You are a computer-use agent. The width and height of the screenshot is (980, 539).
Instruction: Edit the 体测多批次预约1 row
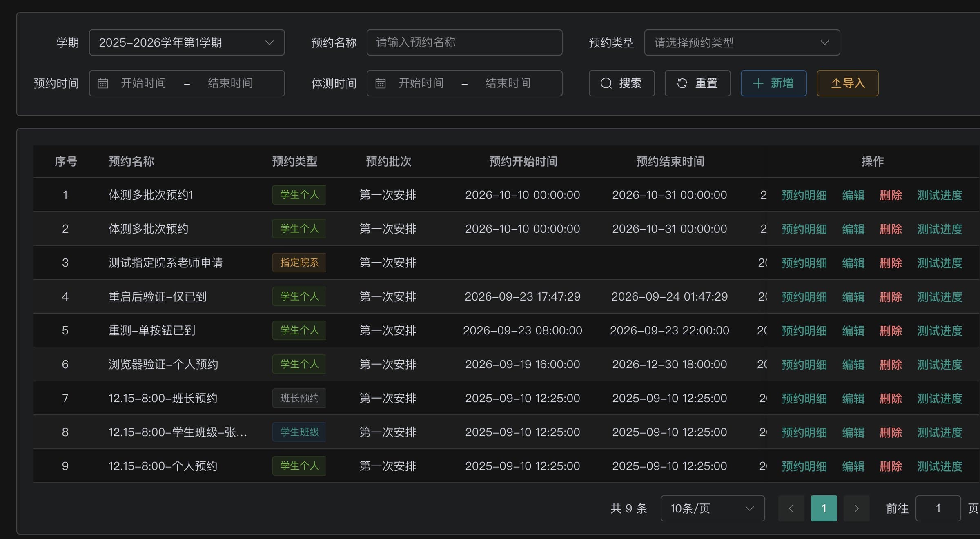[x=853, y=195]
